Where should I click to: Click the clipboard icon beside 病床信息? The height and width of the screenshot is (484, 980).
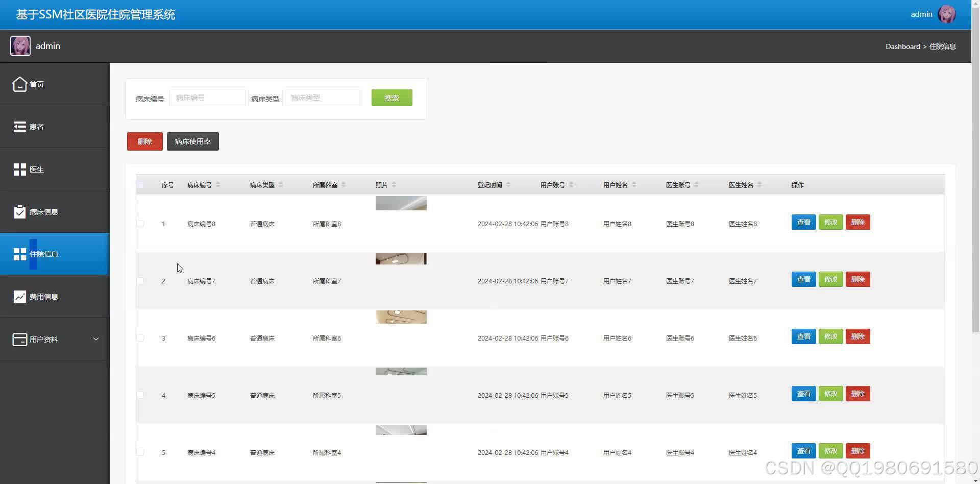click(x=19, y=211)
